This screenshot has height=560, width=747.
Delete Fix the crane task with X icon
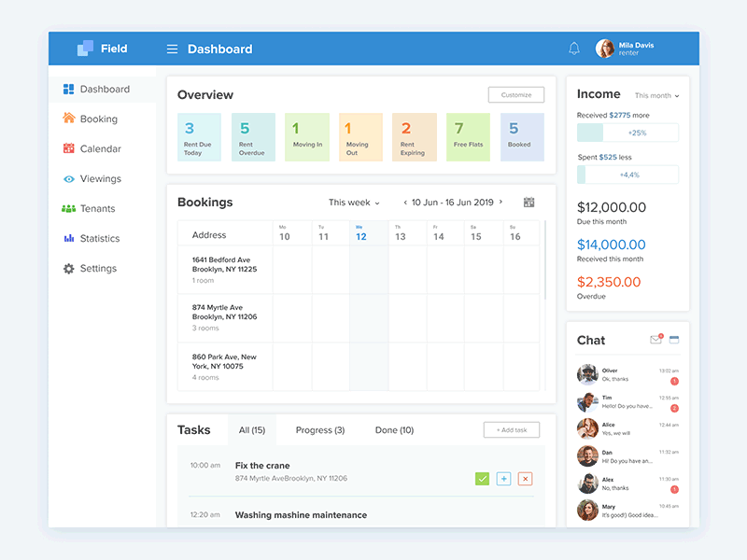pos(525,479)
